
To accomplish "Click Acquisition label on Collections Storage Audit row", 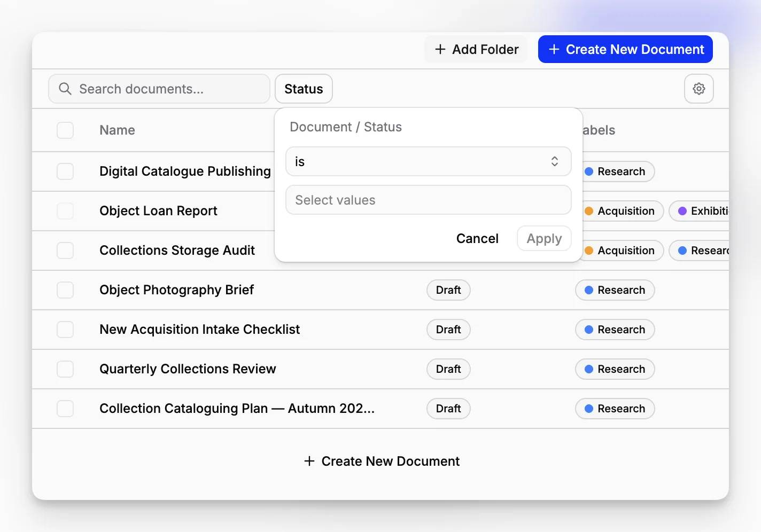I will pyautogui.click(x=623, y=251).
